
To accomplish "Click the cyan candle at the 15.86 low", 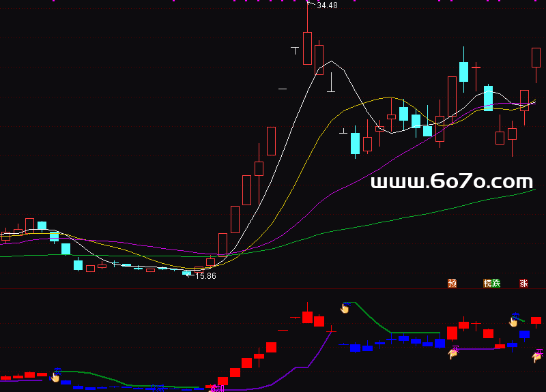I will [186, 273].
